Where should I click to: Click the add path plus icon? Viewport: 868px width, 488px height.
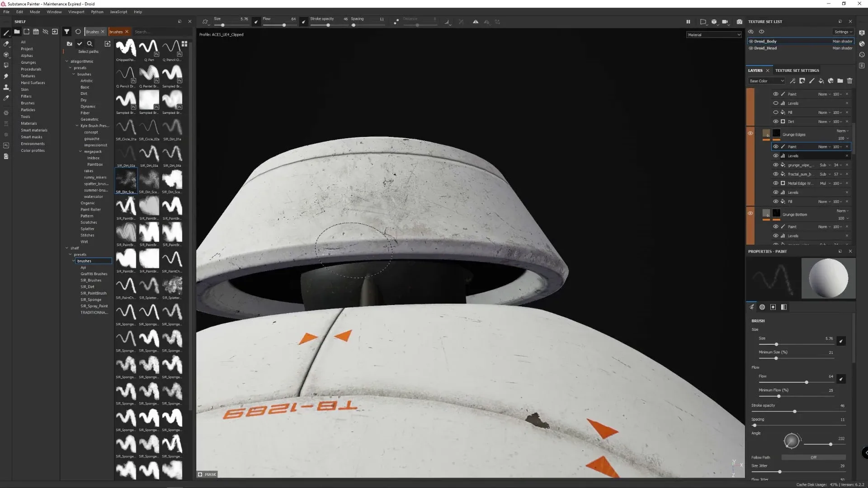107,44
